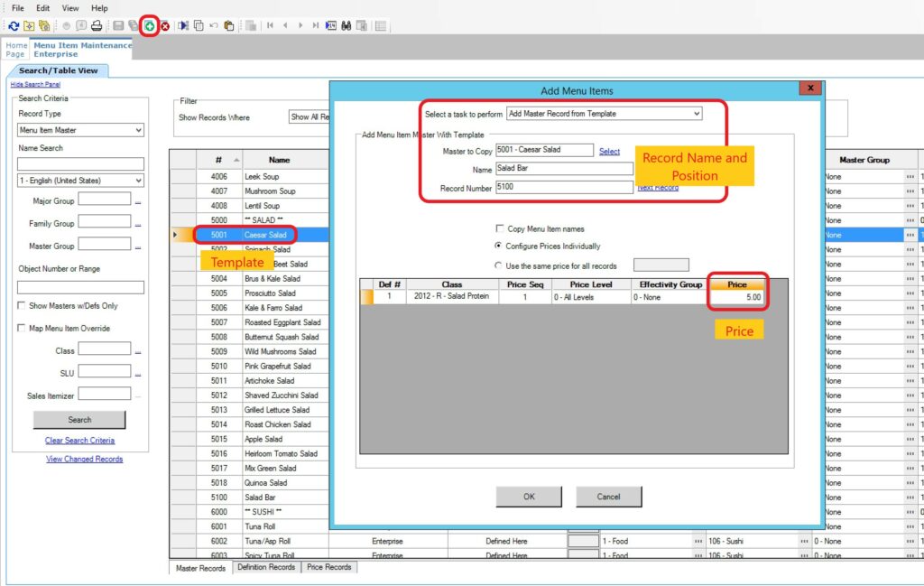
Task: Enable Copy Menu Item names checkbox
Action: point(500,228)
